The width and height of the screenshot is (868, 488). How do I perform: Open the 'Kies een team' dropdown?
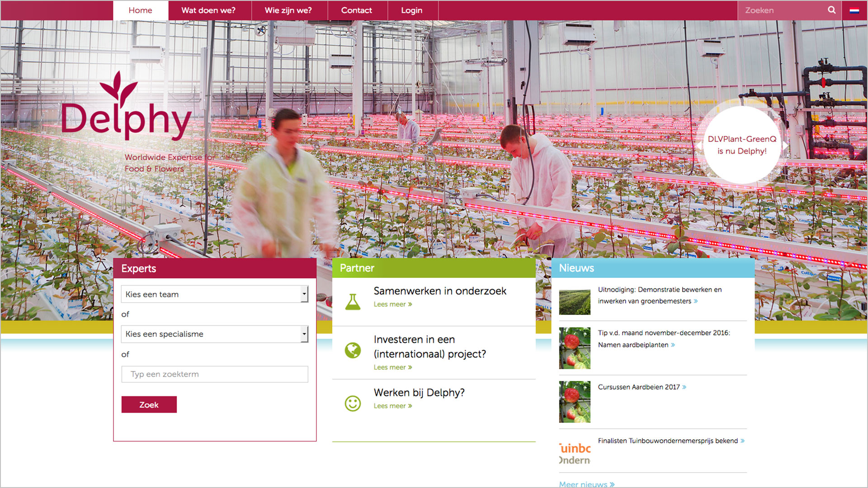point(214,294)
